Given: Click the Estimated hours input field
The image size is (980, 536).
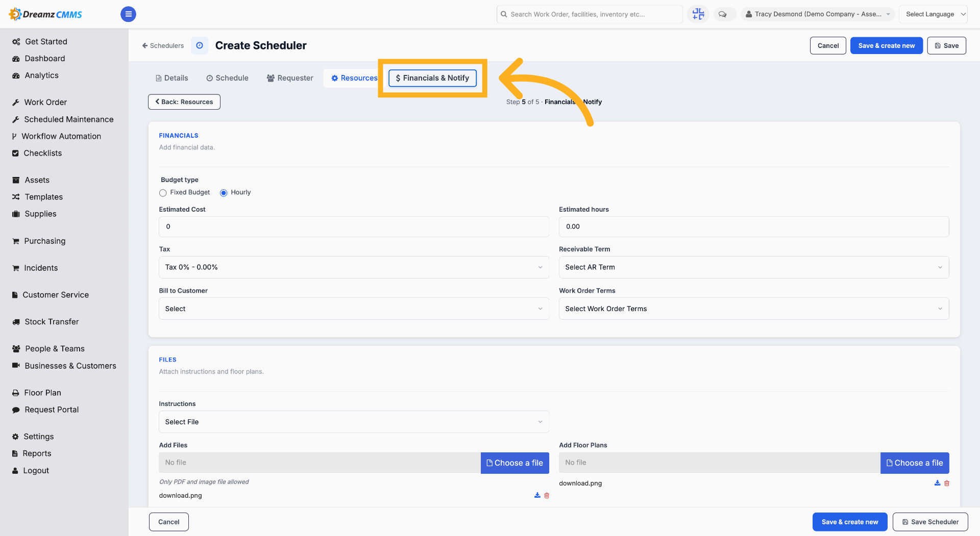Looking at the screenshot, I should [x=754, y=226].
